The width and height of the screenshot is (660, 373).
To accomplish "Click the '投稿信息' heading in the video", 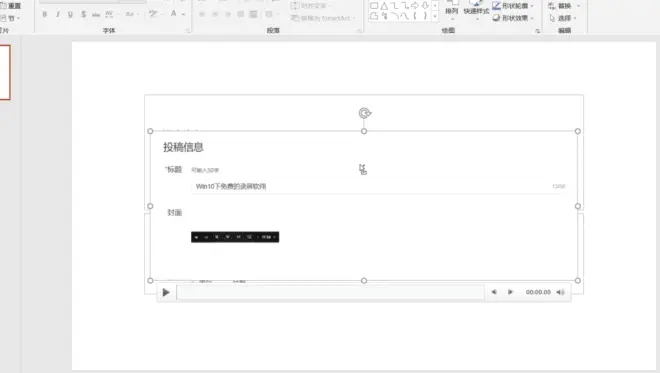I will [184, 147].
